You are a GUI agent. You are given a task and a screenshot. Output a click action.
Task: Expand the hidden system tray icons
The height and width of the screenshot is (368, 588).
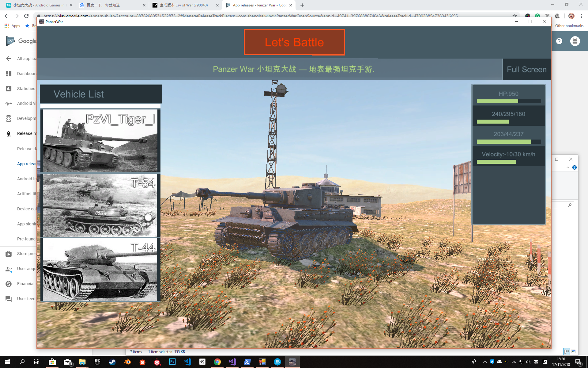pos(484,362)
